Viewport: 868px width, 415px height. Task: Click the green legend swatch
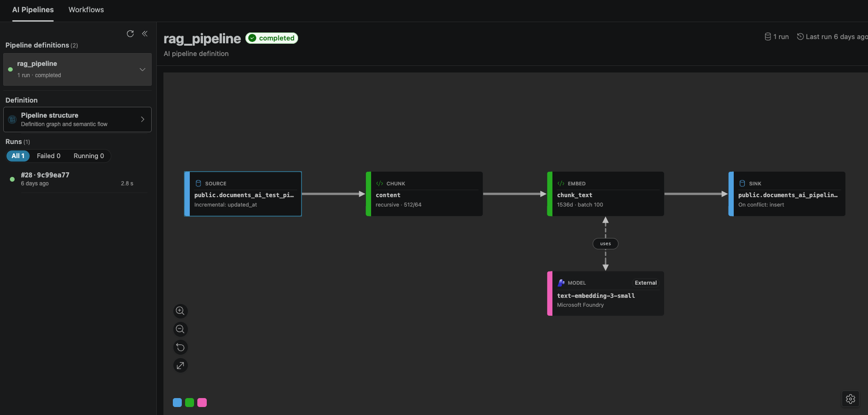pos(190,402)
